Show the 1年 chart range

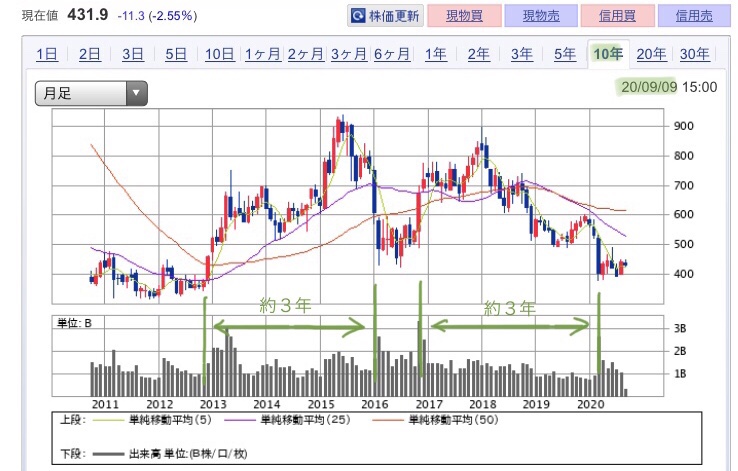tap(435, 54)
